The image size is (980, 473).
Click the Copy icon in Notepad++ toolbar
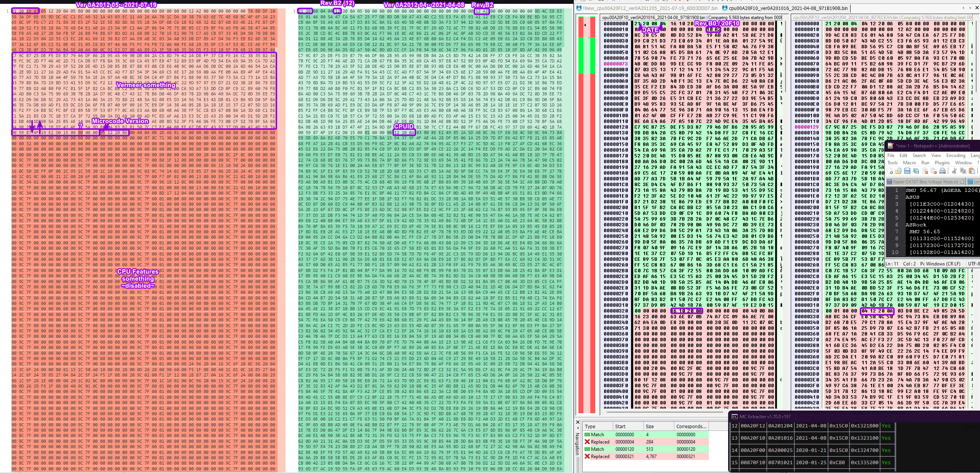[963, 171]
